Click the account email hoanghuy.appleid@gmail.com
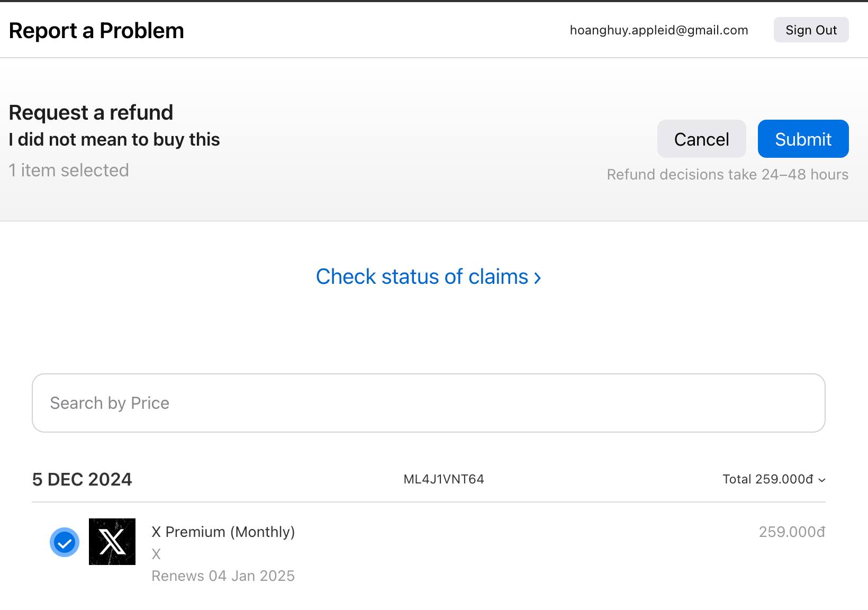Screen dimensions: 868x610 pos(659,30)
